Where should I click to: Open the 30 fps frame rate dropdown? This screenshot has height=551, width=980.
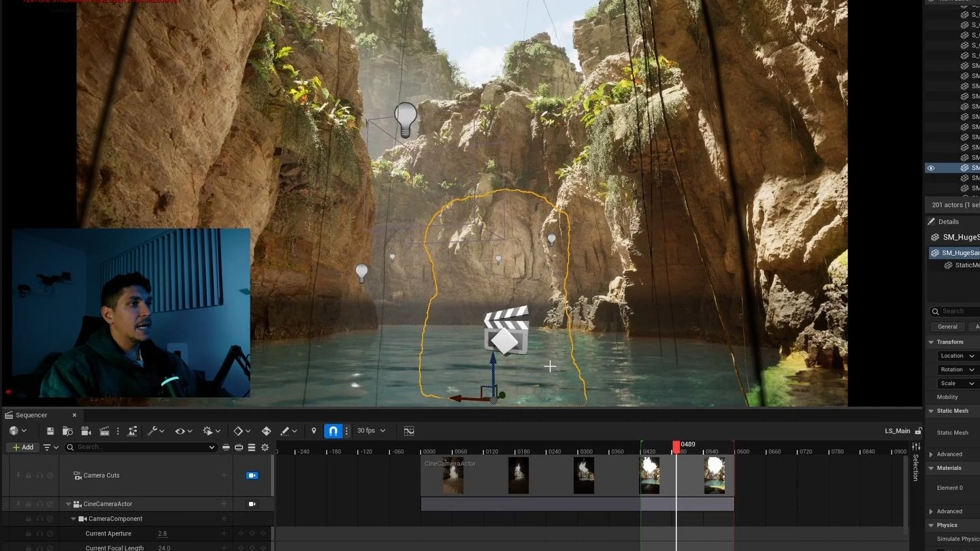[371, 431]
